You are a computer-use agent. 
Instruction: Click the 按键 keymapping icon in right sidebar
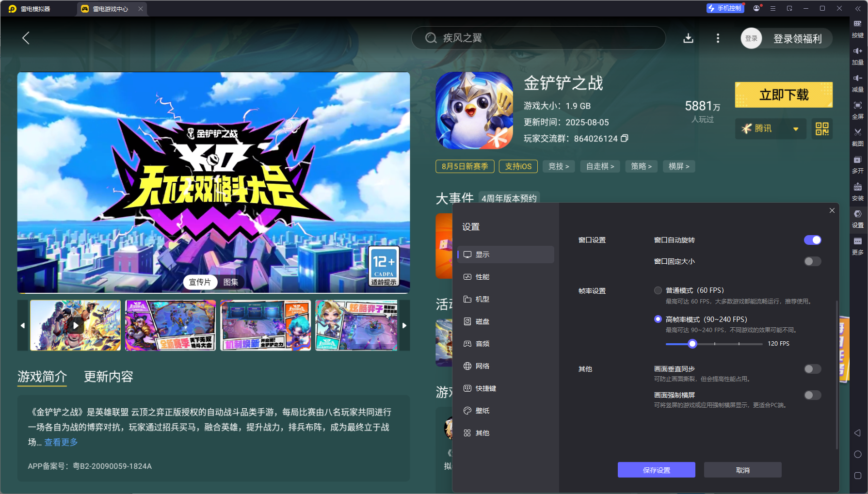click(x=857, y=28)
